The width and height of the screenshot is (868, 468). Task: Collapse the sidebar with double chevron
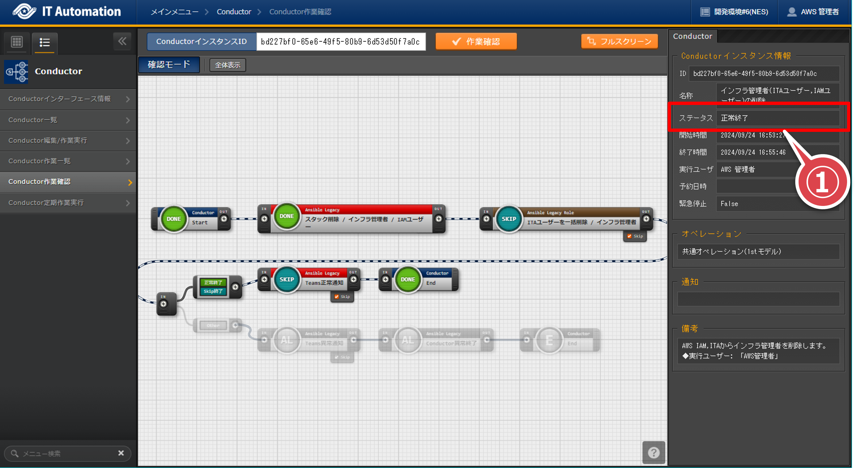(122, 42)
